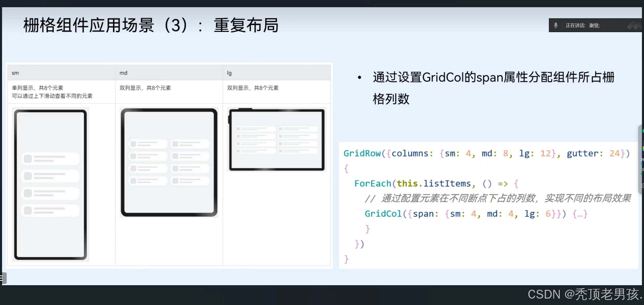
Task: Click the logo icon in speaker bar
Action: click(x=634, y=26)
